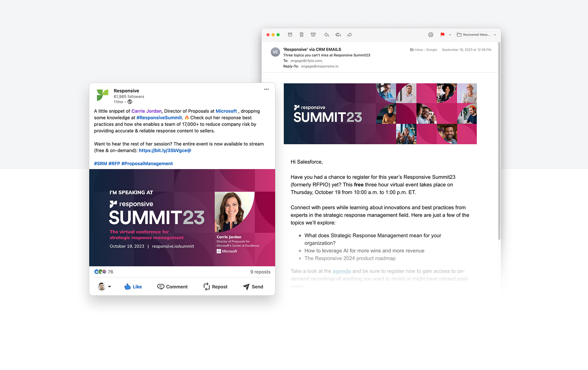Click the globe visibility icon on the post
The height and width of the screenshot is (370, 588).
click(x=130, y=102)
